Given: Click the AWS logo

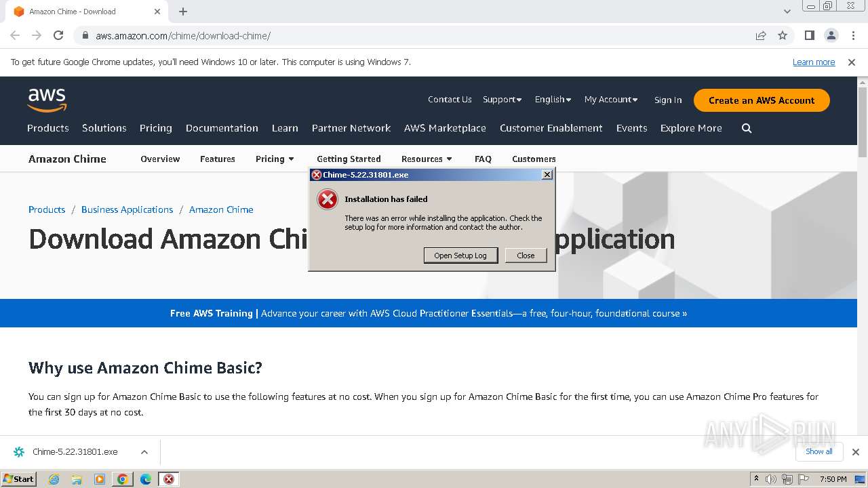Looking at the screenshot, I should (47, 100).
